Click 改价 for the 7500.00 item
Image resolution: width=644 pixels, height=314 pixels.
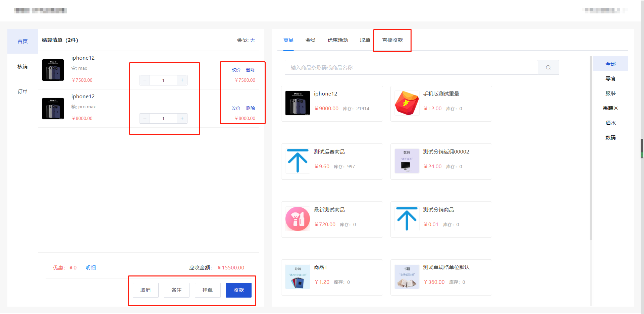coord(236,70)
